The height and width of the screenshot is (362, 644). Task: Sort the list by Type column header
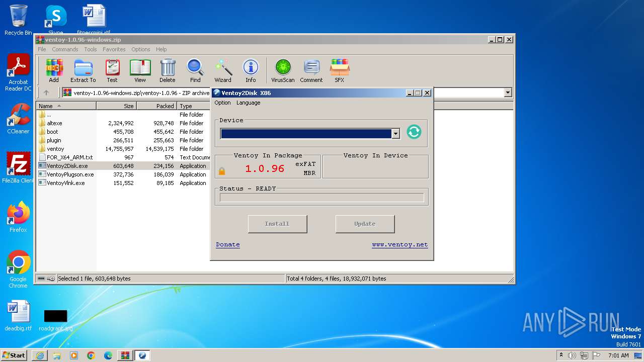coord(194,106)
